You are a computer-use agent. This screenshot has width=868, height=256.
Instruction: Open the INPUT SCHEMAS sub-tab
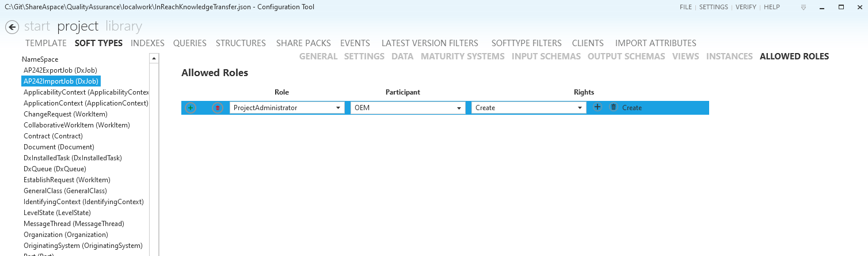(546, 57)
